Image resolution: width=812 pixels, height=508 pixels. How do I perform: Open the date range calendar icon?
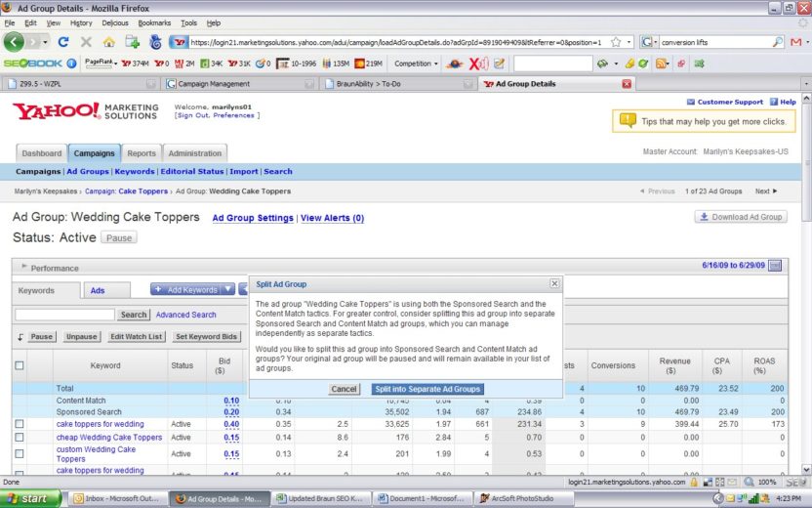tap(775, 266)
